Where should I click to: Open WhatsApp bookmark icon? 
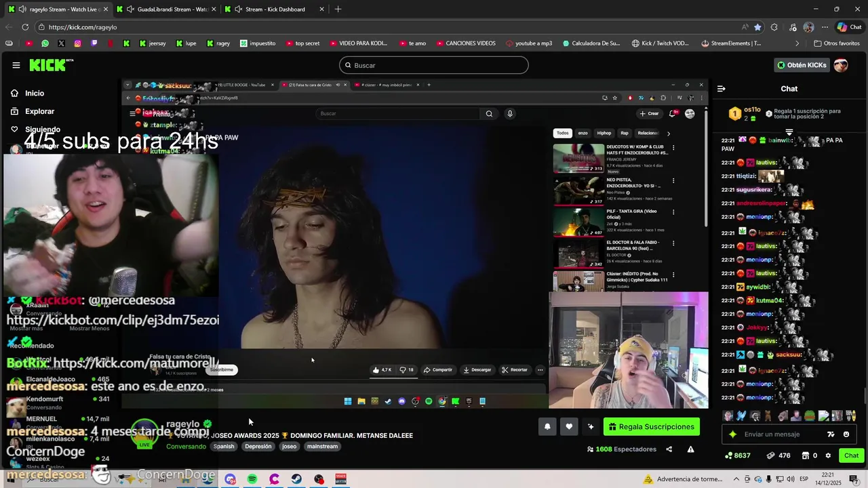click(45, 43)
